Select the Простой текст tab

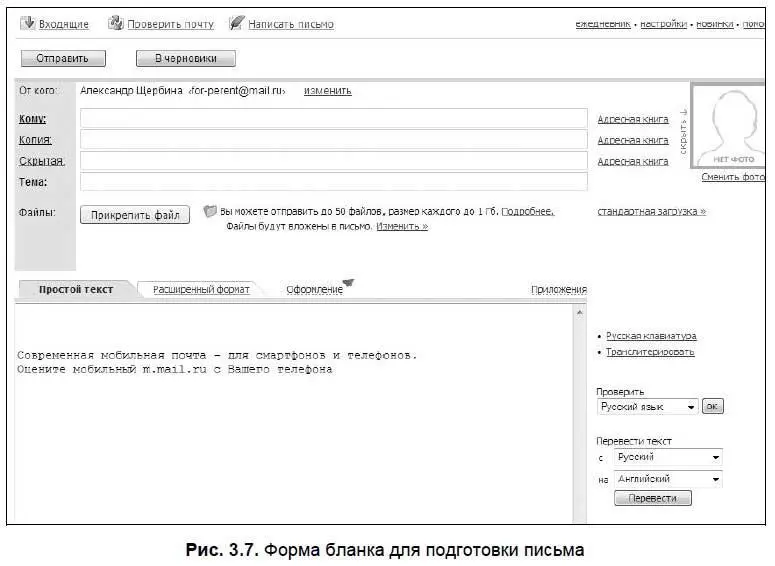76,290
